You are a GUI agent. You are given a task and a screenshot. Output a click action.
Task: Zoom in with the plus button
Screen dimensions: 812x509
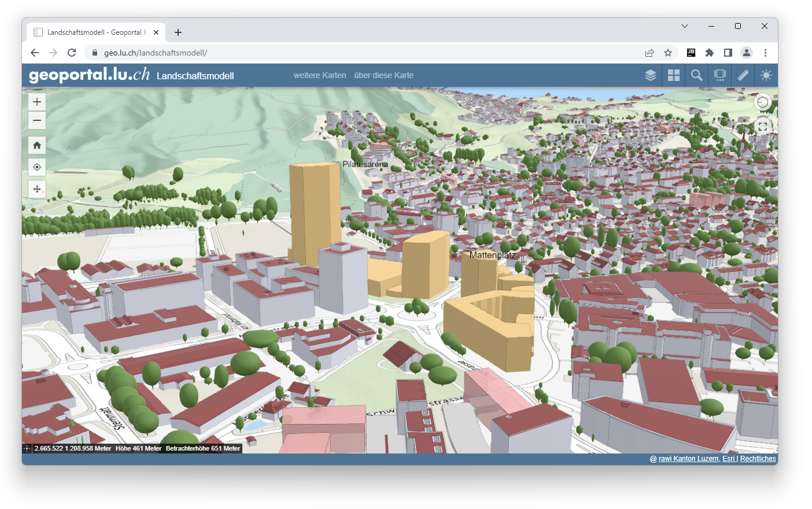[37, 102]
